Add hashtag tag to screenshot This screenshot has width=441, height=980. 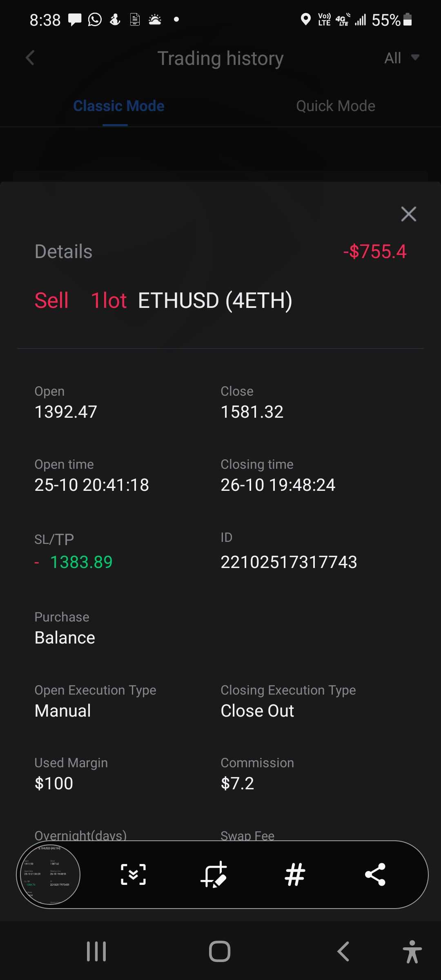tap(295, 874)
